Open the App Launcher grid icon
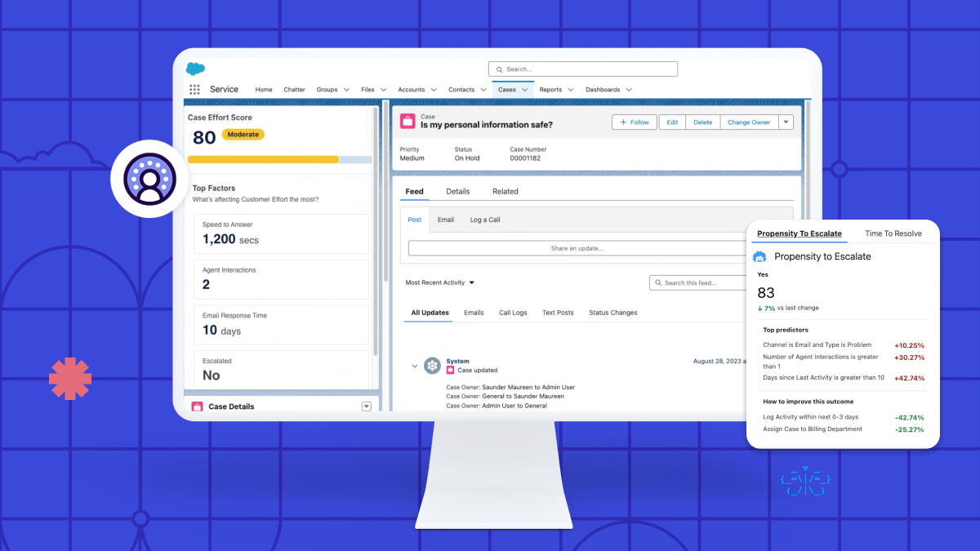This screenshot has width=980, height=551. pos(194,89)
